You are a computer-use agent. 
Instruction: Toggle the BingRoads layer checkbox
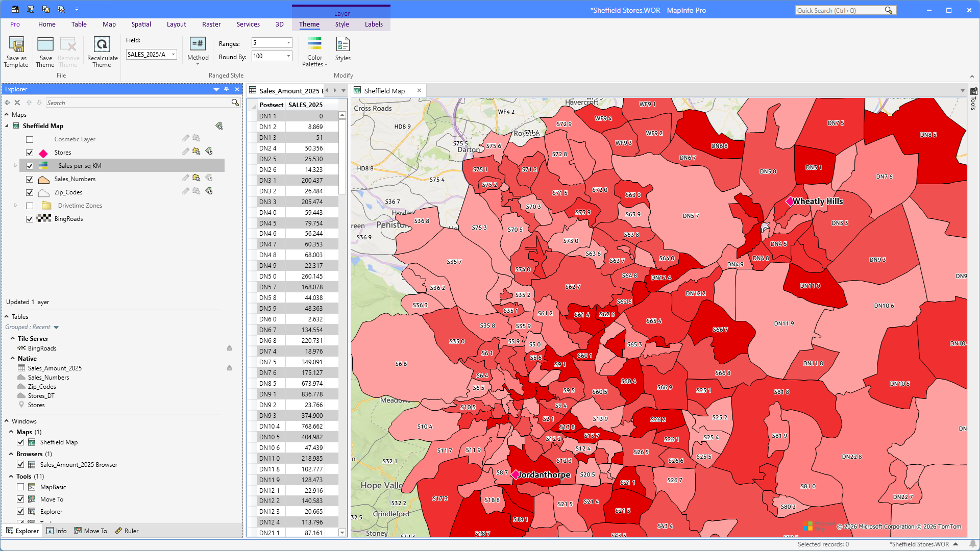(30, 219)
